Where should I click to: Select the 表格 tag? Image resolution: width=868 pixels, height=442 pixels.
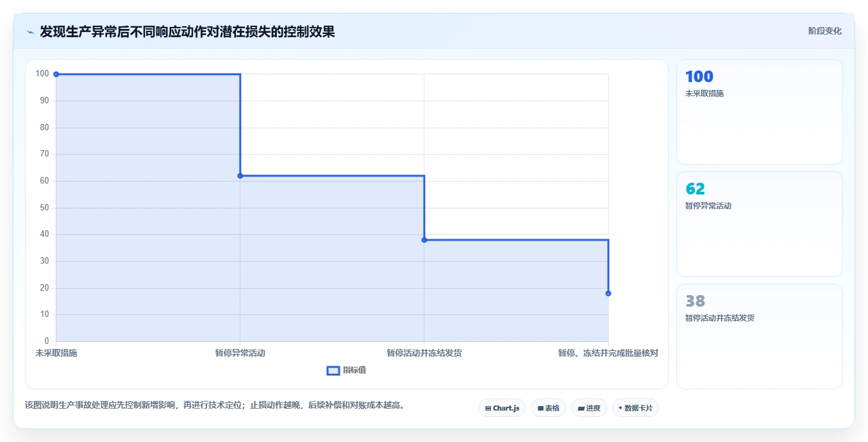click(548, 408)
